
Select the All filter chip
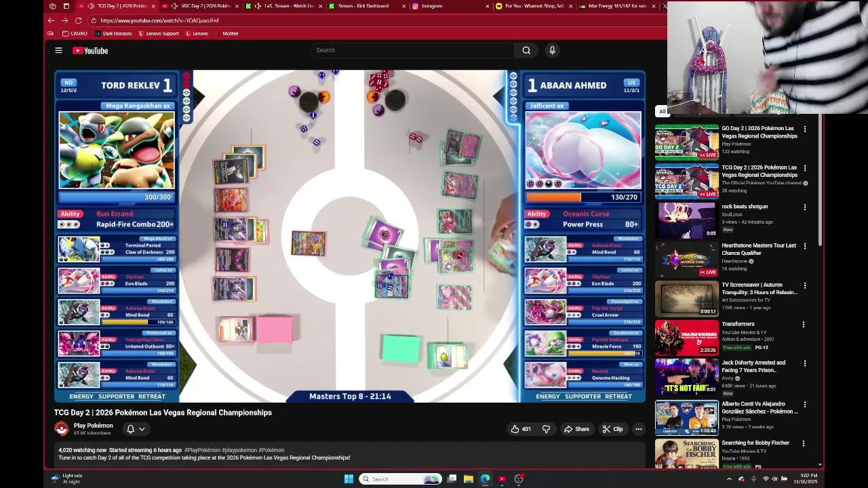coord(662,111)
